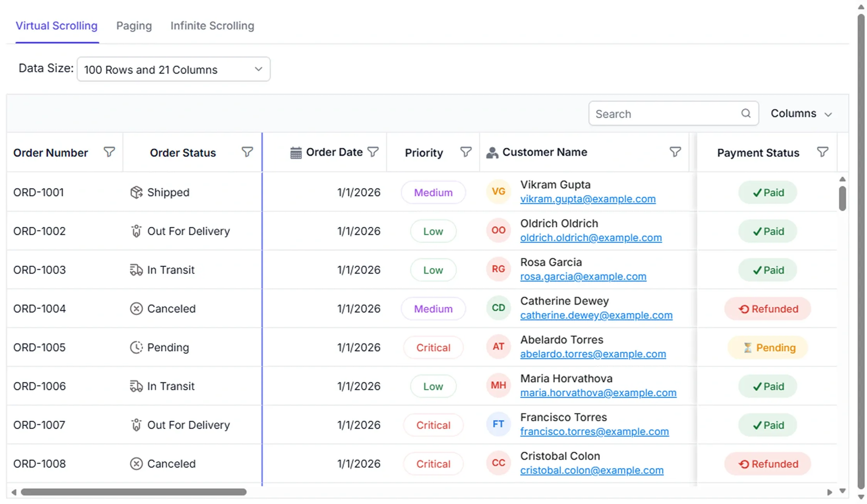
Task: Switch to the Infinite Scrolling tab
Action: click(212, 26)
